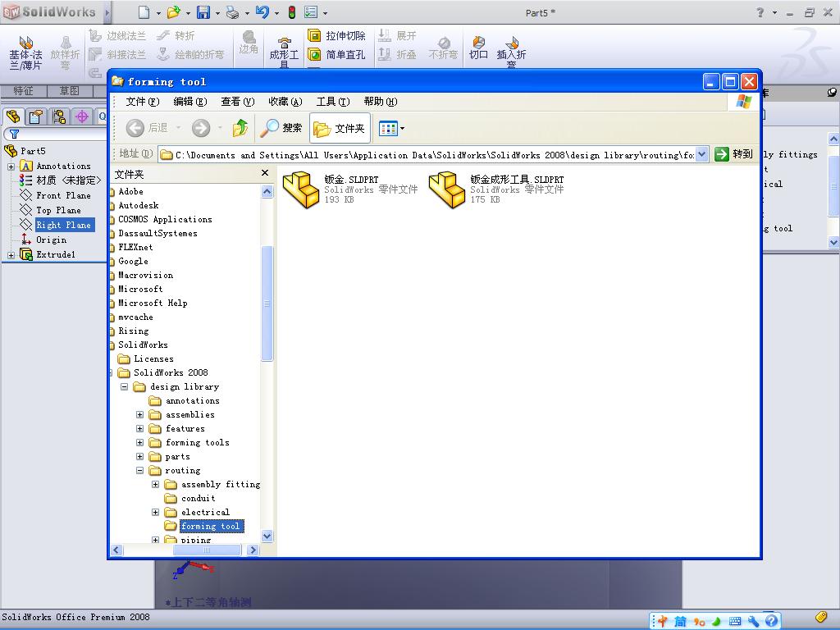The height and width of the screenshot is (630, 840).
Task: Select the SolidWorks 2008 folder
Action: pyautogui.click(x=163, y=372)
